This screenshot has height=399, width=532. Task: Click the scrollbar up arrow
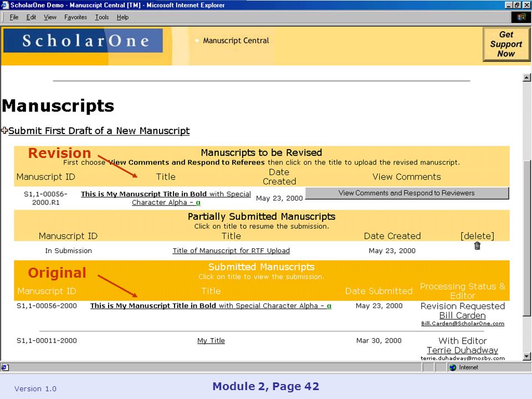(x=526, y=78)
